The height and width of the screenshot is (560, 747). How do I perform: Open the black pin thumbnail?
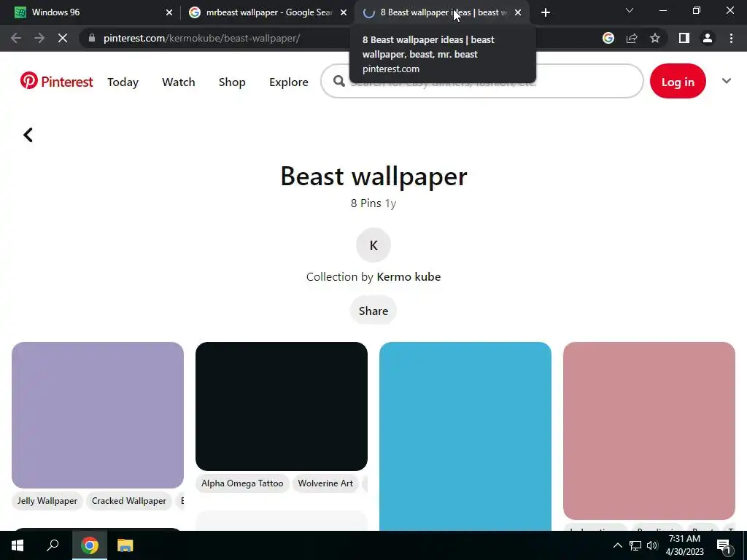point(282,406)
